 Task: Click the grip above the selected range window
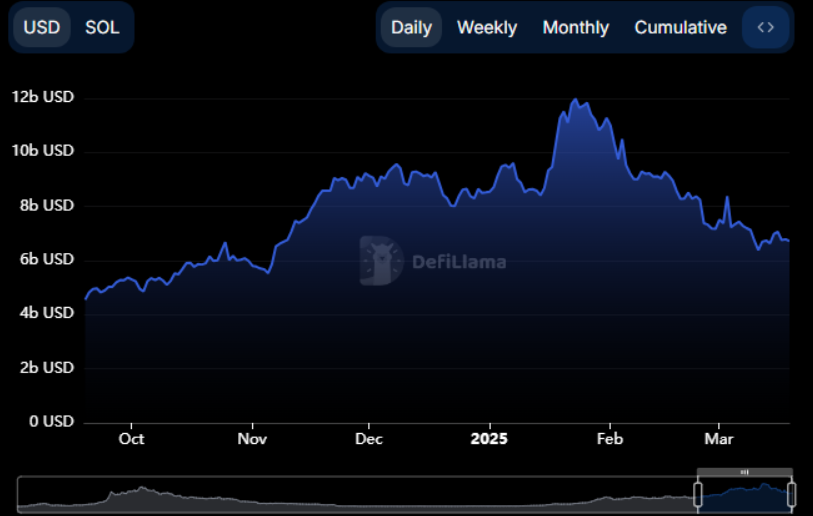[x=745, y=471]
